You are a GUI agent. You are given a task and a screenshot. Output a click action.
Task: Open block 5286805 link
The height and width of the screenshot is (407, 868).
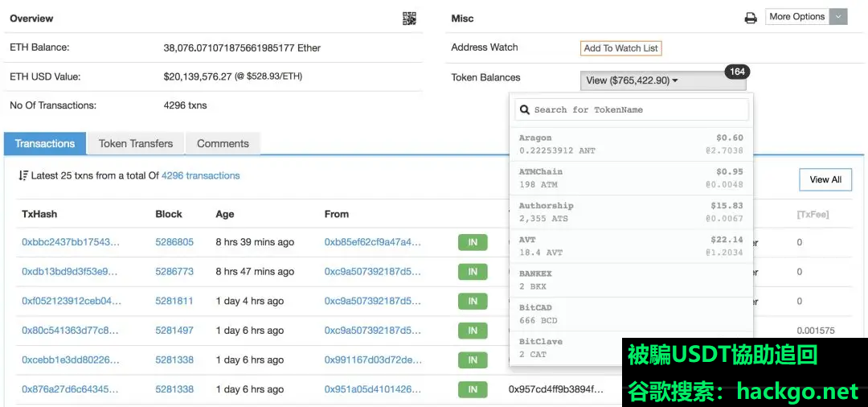pos(174,242)
